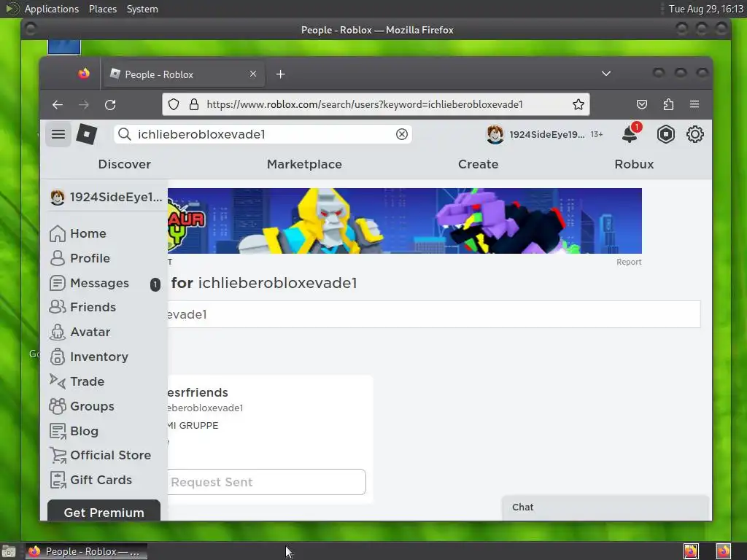
Task: Open Inventory in the sidebar
Action: pyautogui.click(x=89, y=357)
